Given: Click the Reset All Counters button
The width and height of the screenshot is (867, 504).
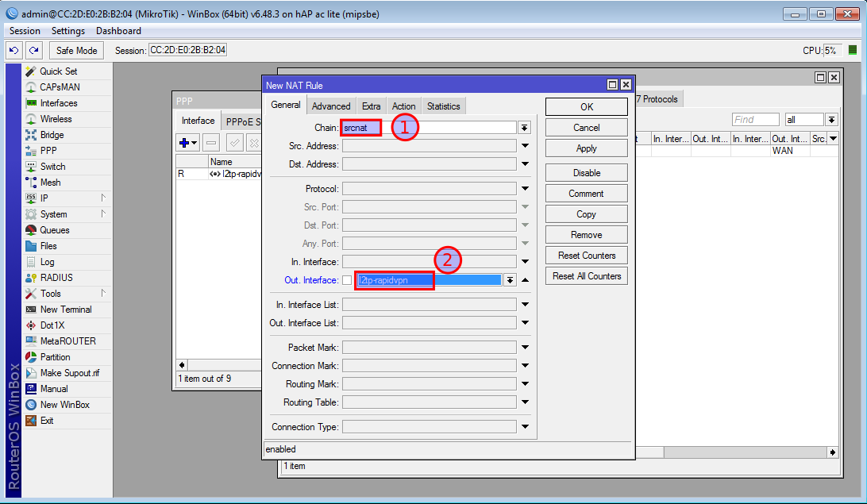Looking at the screenshot, I should (587, 276).
